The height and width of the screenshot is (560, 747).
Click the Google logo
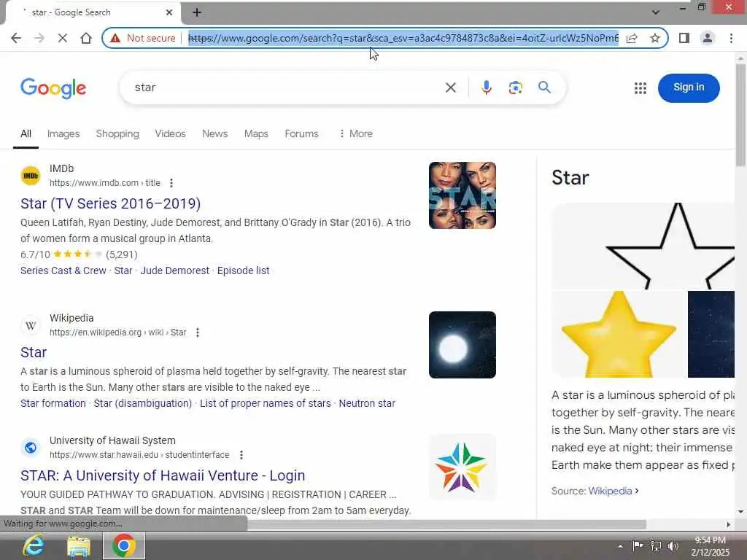(53, 88)
